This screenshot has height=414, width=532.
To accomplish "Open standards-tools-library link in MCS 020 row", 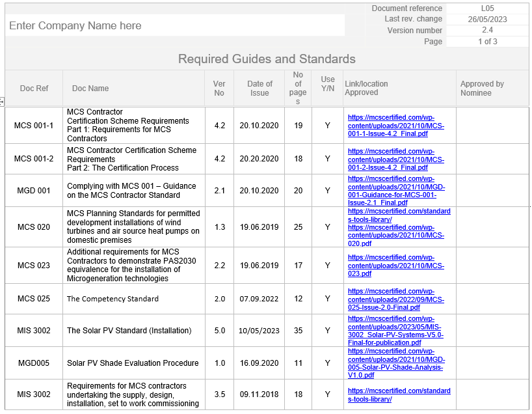I will (399, 215).
